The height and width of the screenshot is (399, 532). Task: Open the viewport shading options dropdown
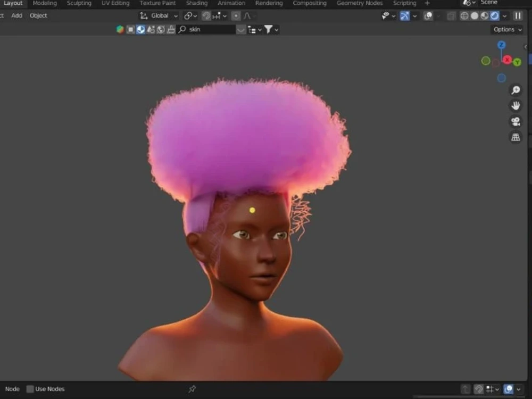pos(504,15)
